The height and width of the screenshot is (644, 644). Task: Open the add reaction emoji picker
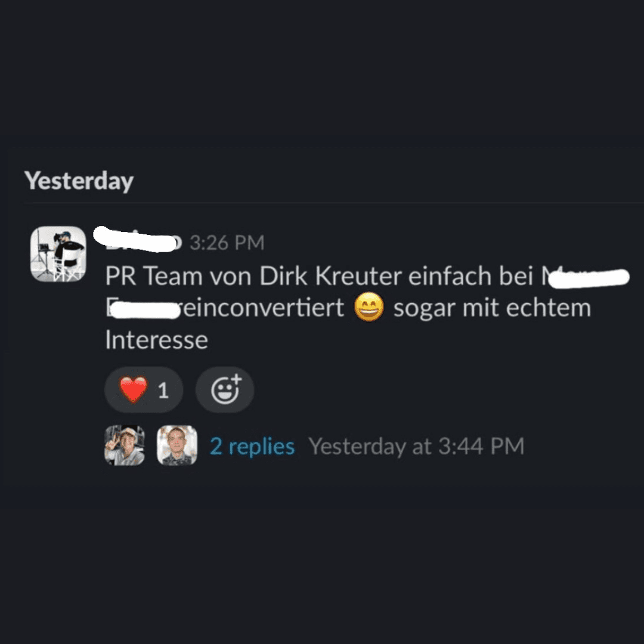tap(225, 389)
